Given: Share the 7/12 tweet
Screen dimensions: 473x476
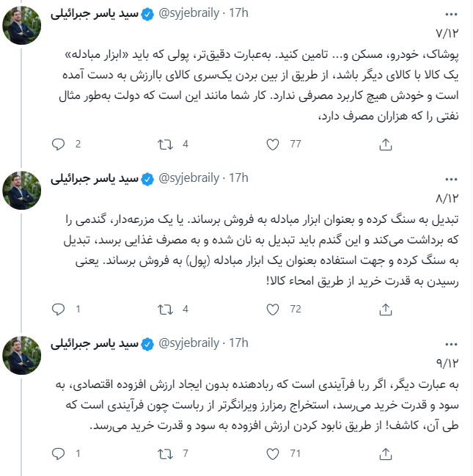Looking at the screenshot, I should coord(385,144).
